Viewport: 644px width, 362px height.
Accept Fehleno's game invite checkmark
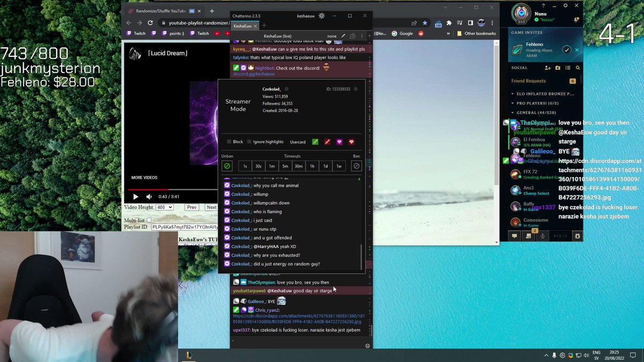pos(567,50)
